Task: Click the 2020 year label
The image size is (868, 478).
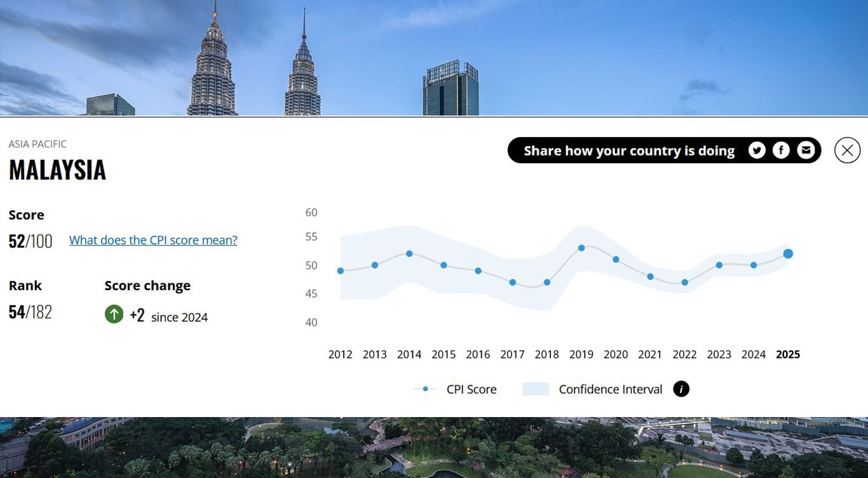Action: coord(616,354)
